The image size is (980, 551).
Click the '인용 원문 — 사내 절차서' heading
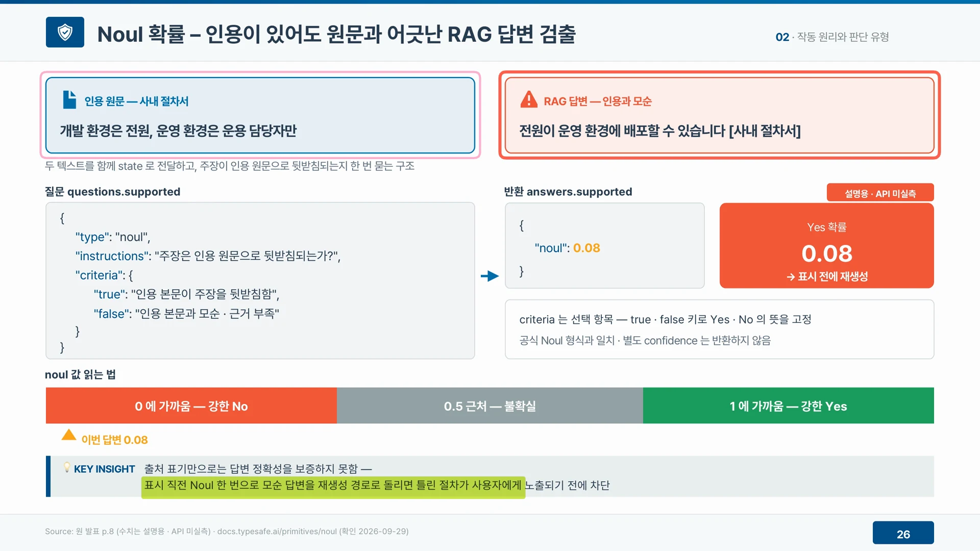(x=136, y=101)
